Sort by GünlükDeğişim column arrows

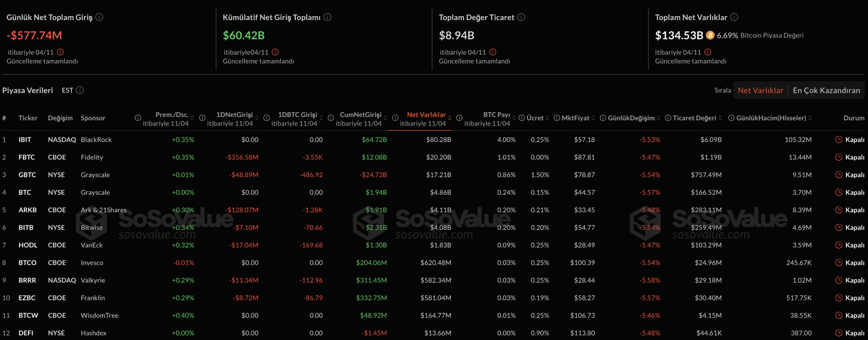point(658,118)
